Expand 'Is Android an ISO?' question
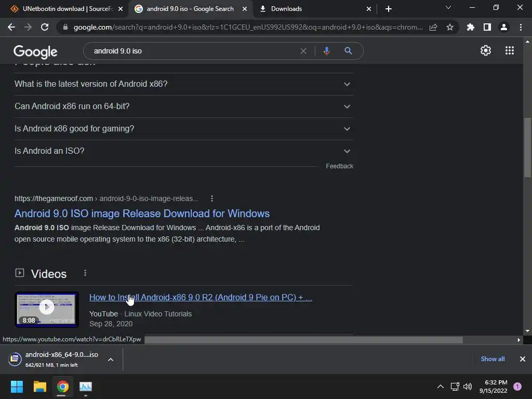Image resolution: width=532 pixels, height=399 pixels. (183, 151)
